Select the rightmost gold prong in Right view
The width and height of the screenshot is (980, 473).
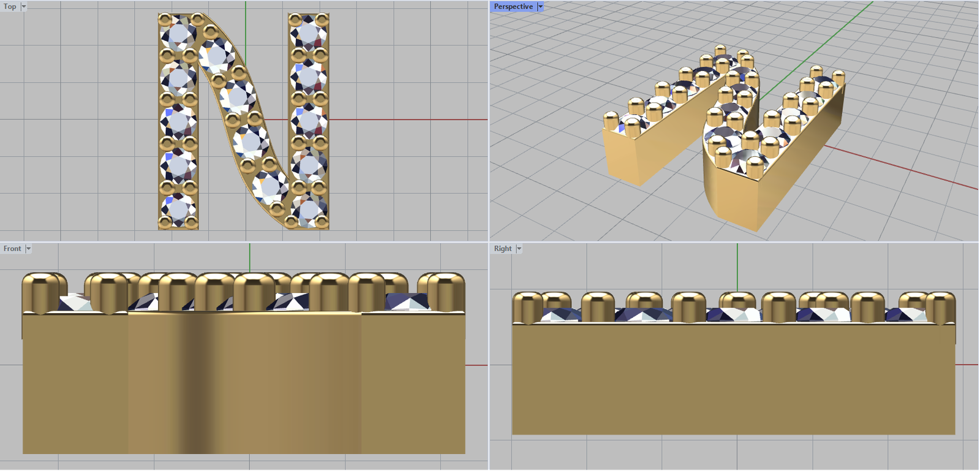coord(941,308)
